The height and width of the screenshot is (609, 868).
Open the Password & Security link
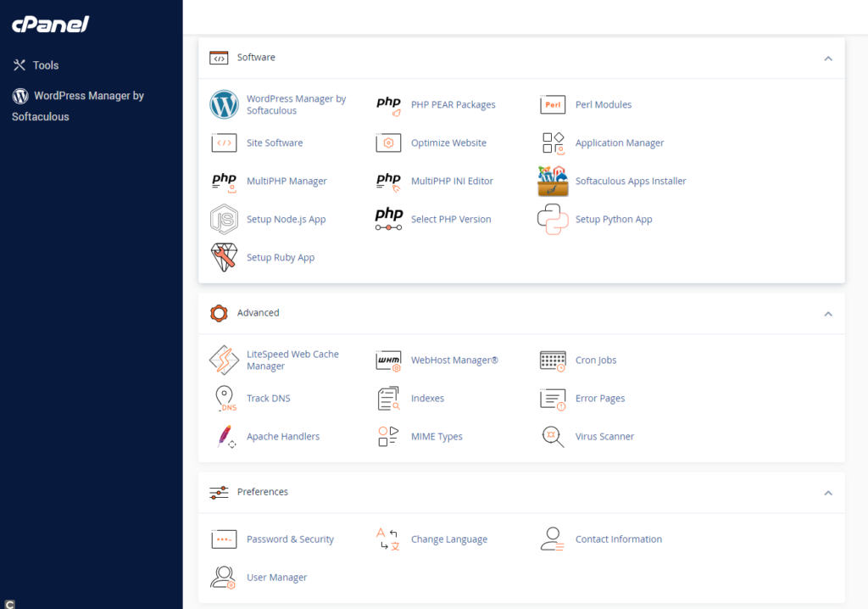coord(290,539)
